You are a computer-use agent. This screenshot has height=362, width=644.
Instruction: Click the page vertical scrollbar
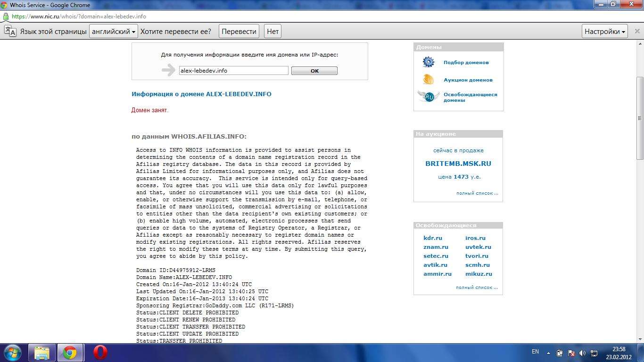(640, 118)
